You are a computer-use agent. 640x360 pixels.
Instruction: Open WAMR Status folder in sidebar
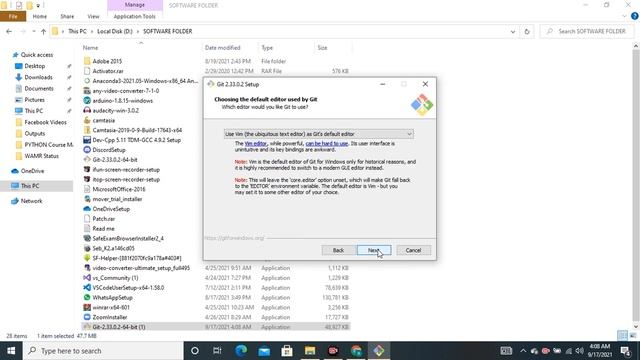tap(41, 156)
